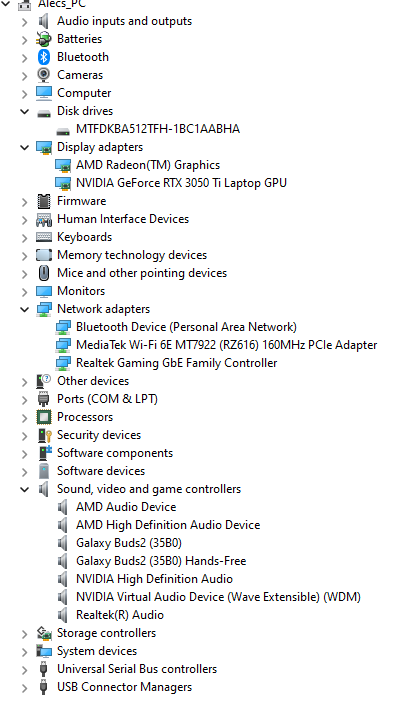Click the Security devices key icon
412x725 pixels.
(x=43, y=436)
